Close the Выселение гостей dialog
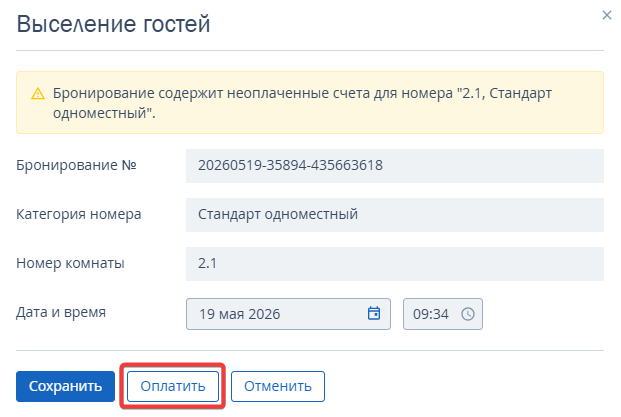 (x=606, y=15)
